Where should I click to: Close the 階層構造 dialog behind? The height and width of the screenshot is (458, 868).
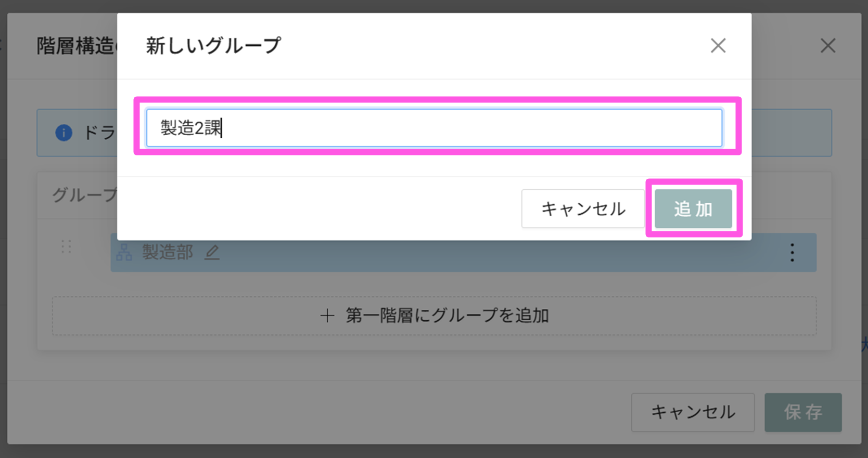[827, 46]
